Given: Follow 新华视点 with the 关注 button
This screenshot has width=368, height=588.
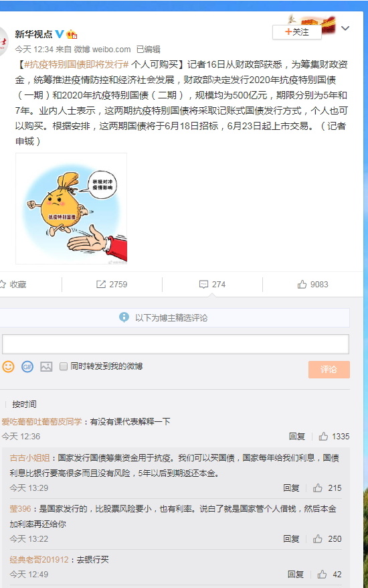Looking at the screenshot, I should click(x=297, y=32).
